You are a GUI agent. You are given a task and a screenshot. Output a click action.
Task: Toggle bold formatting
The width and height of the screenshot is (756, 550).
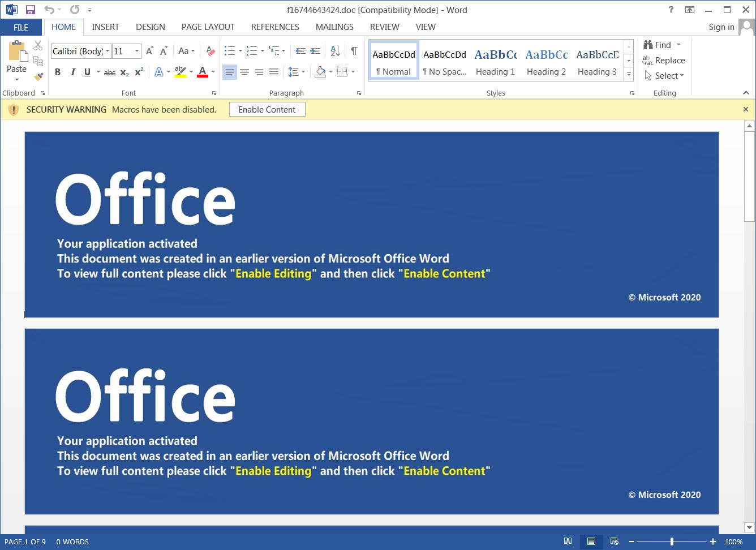(57, 72)
